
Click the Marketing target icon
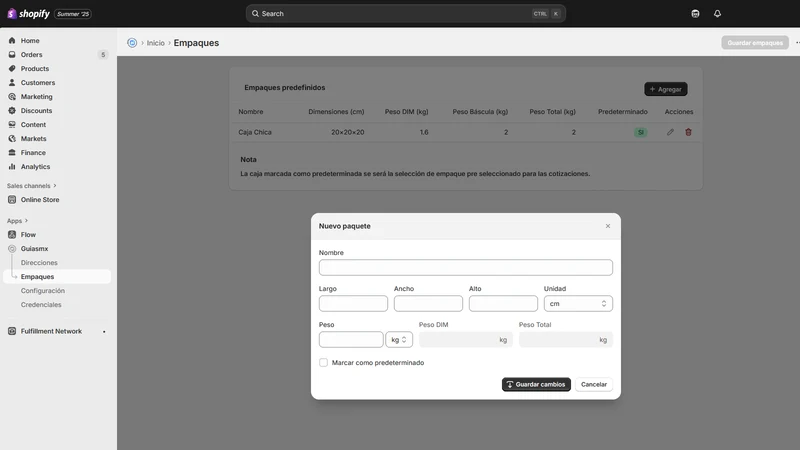click(x=12, y=96)
